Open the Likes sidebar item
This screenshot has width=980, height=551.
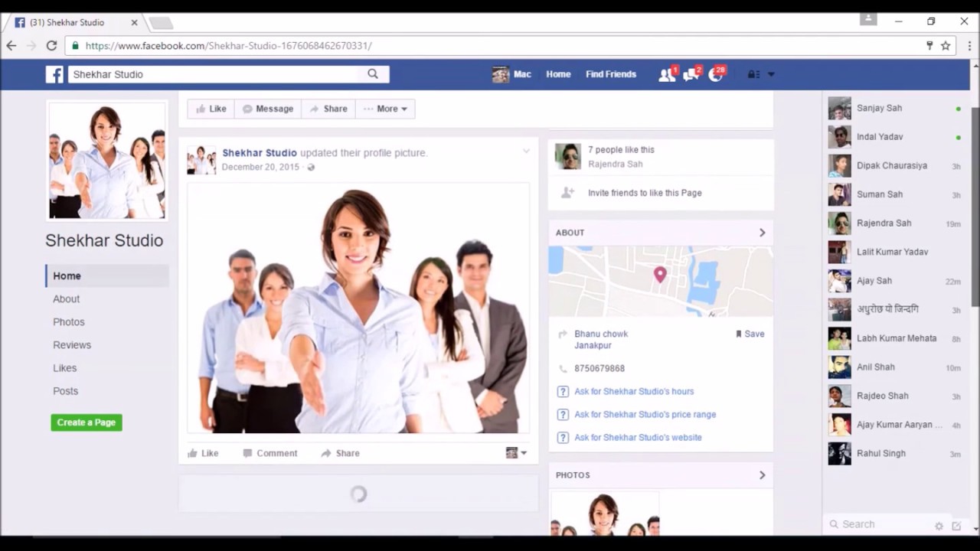coord(64,368)
